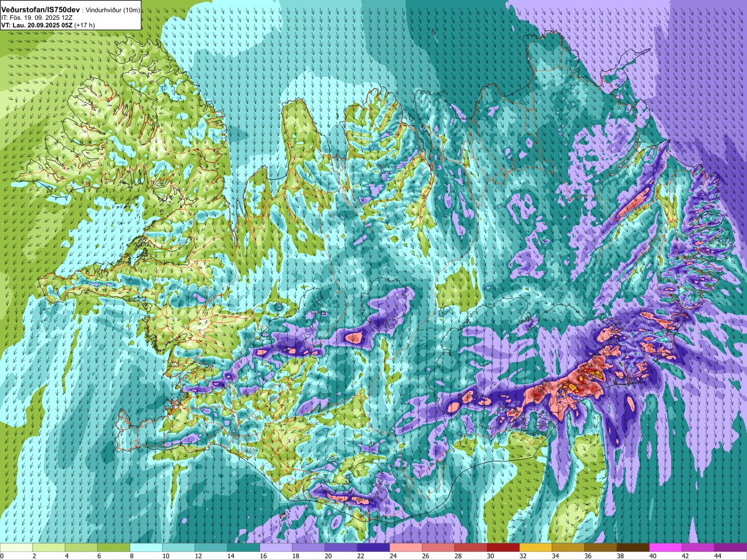Image resolution: width=747 pixels, height=560 pixels.
Task: Click the legend label "6"
Action: pyautogui.click(x=99, y=556)
